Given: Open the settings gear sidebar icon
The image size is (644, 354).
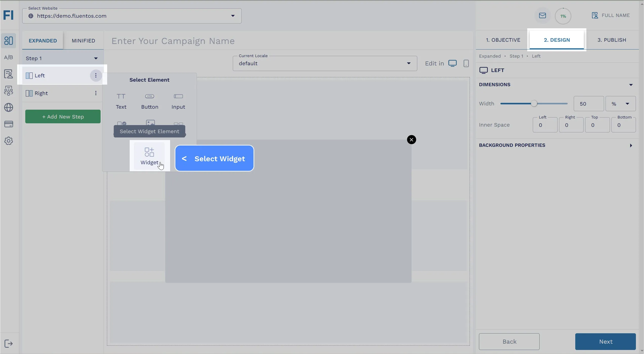Looking at the screenshot, I should point(9,141).
